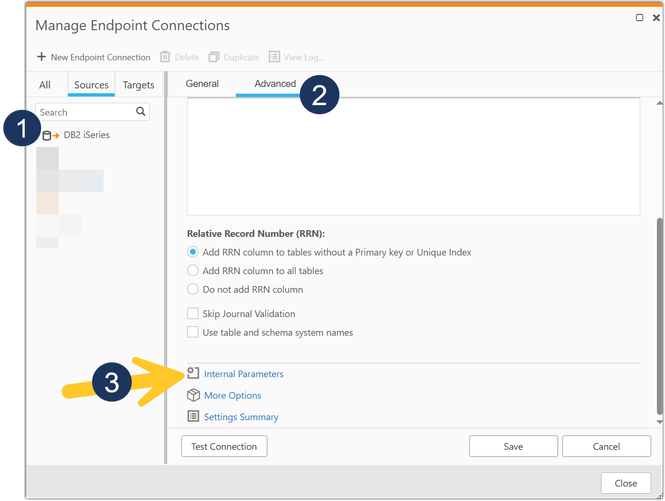Click the Delete trash icon
Viewport: 665px width, 501px height.
[166, 57]
